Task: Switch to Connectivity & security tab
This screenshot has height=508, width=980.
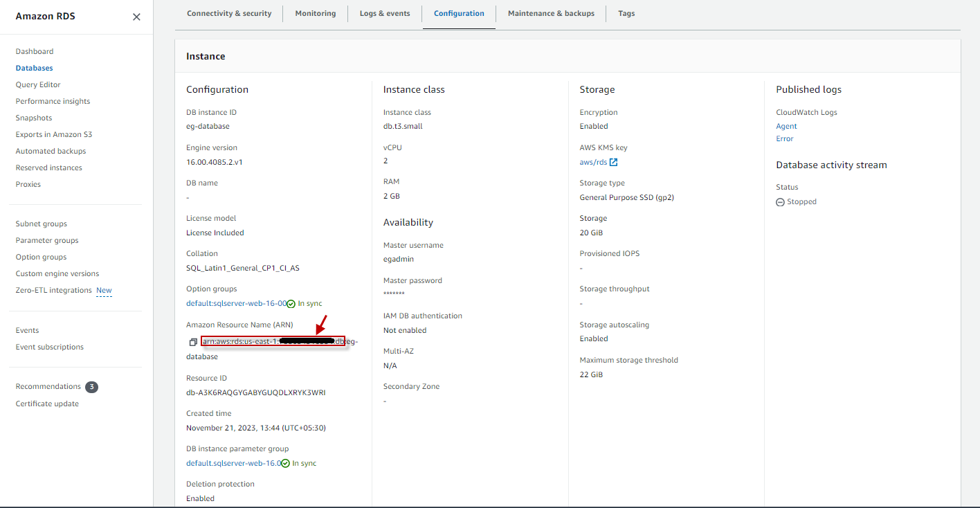Action: tap(229, 13)
